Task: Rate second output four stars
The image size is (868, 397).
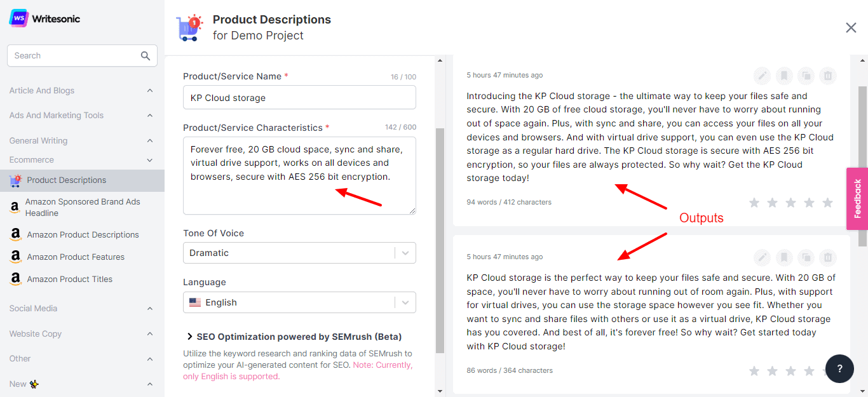Action: [x=810, y=371]
